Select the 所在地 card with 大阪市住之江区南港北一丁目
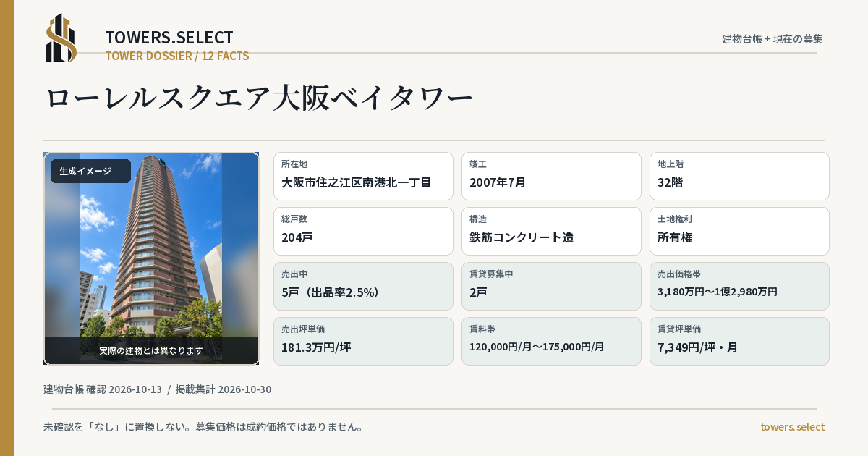Image resolution: width=868 pixels, height=456 pixels. click(363, 176)
